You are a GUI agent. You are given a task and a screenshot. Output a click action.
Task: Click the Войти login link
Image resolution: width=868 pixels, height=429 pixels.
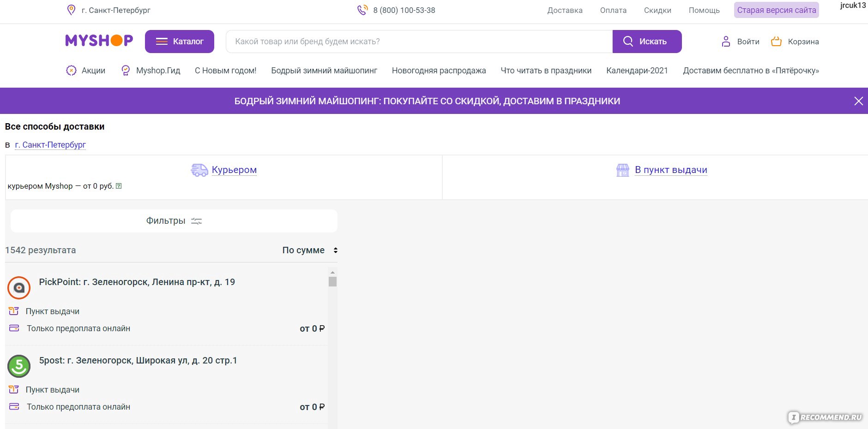click(x=748, y=42)
